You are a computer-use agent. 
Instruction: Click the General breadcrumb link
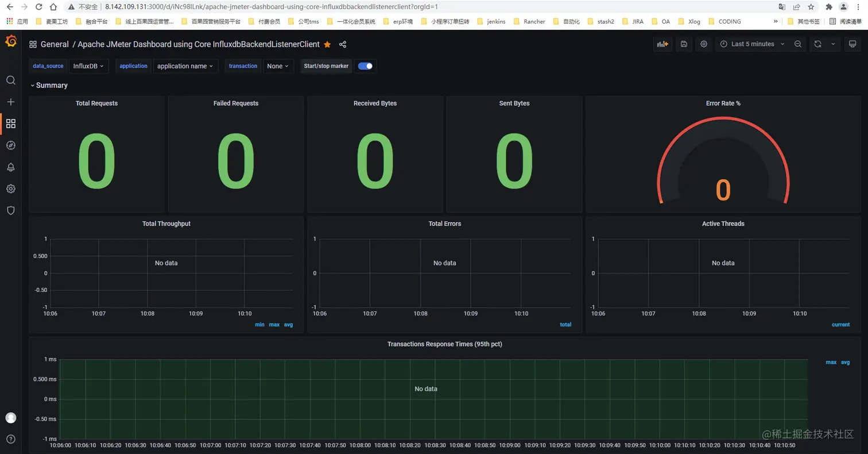click(x=55, y=44)
